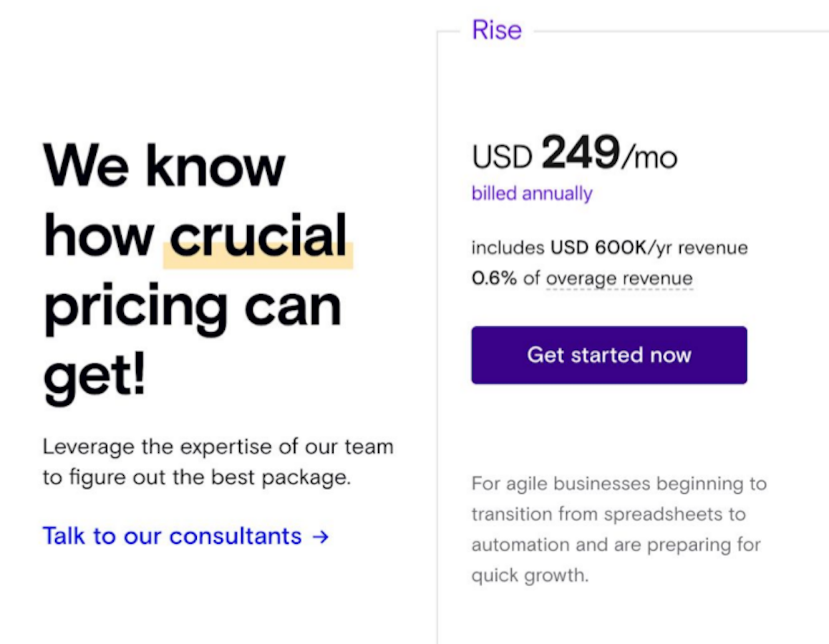
Task: Click the "/mo" billing period suffix
Action: 649,157
